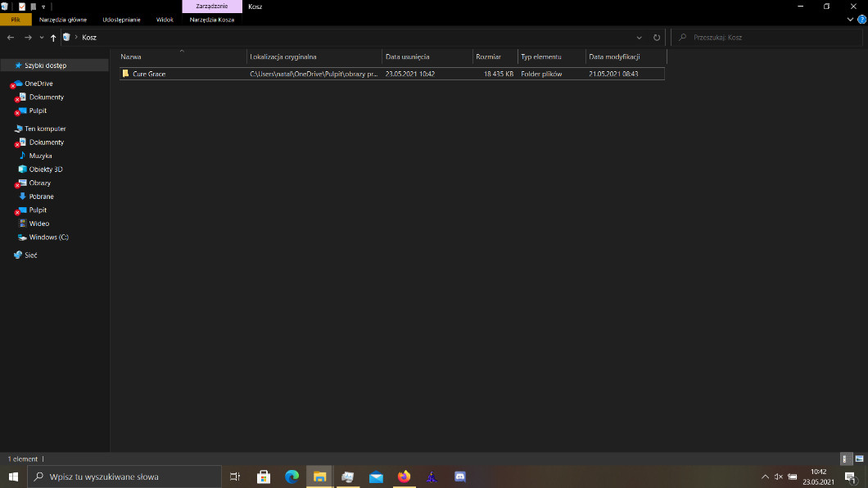Open the Narzędzia Kosza ribbon tab

point(211,20)
